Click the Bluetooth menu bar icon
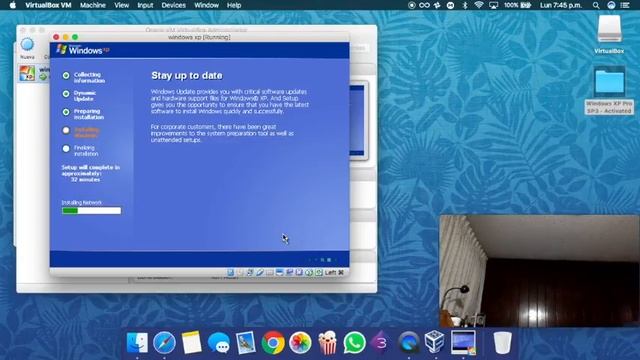The image size is (640, 360). coord(464,5)
